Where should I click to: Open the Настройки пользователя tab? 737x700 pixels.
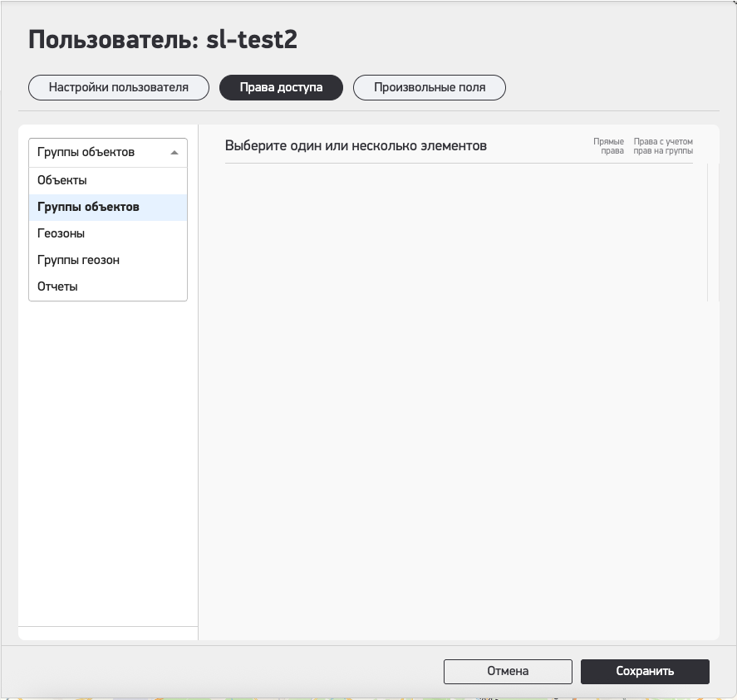click(119, 87)
